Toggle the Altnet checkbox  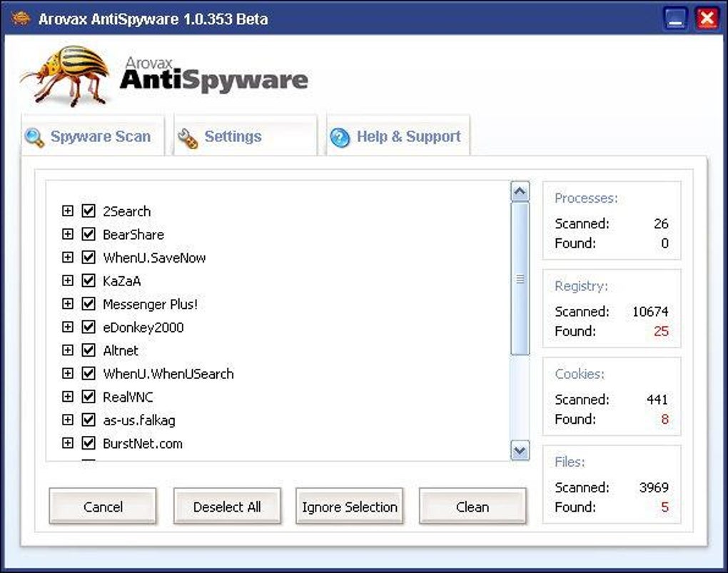pos(89,350)
